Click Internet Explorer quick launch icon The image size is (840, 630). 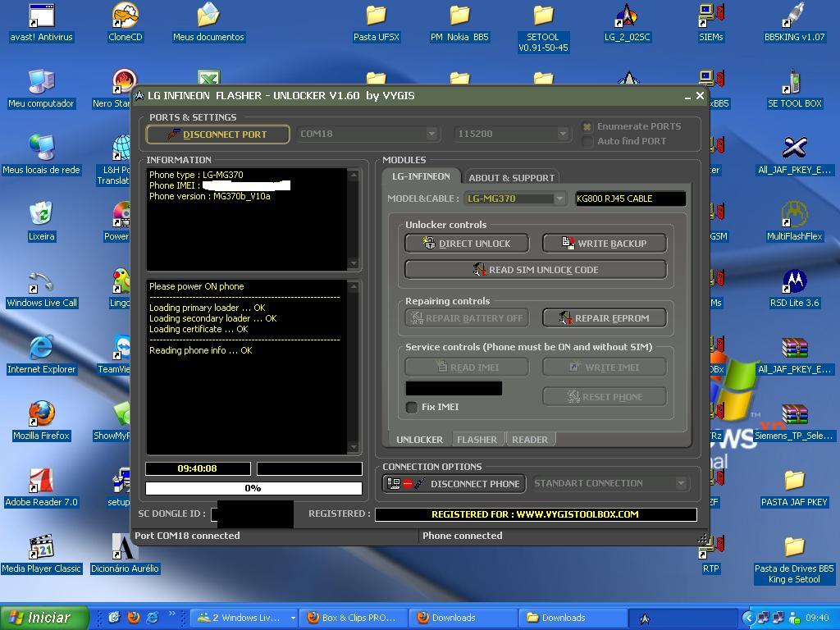click(152, 618)
